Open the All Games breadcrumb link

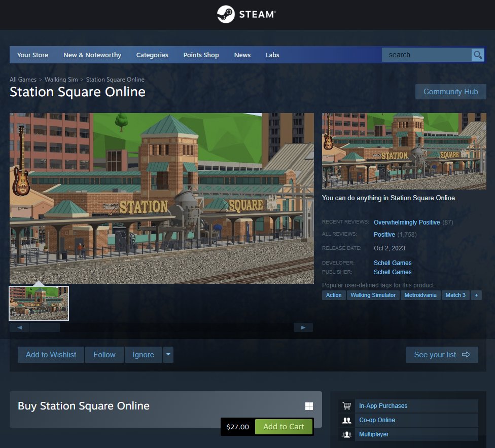coord(23,80)
